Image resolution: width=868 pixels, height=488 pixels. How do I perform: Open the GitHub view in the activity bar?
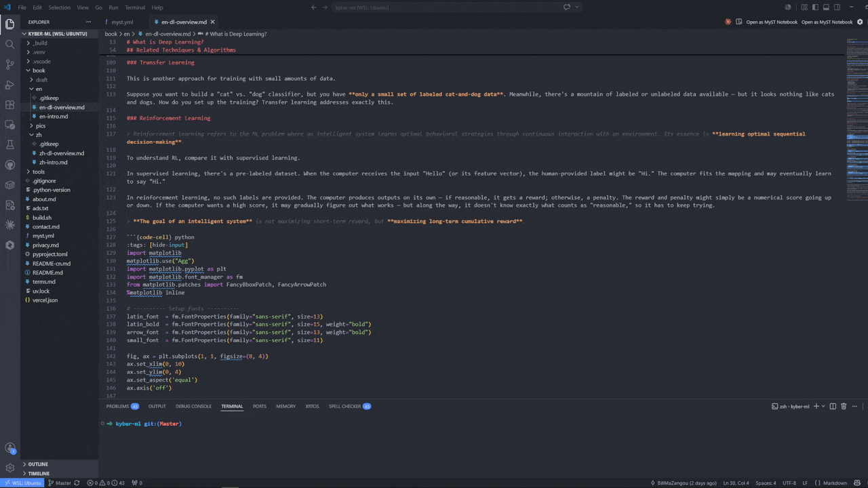[x=9, y=165]
